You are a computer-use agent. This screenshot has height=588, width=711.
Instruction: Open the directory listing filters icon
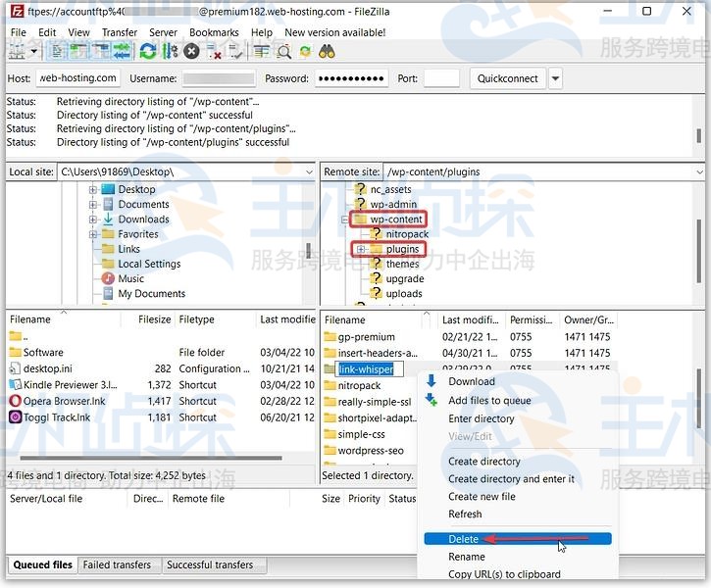coord(262,51)
